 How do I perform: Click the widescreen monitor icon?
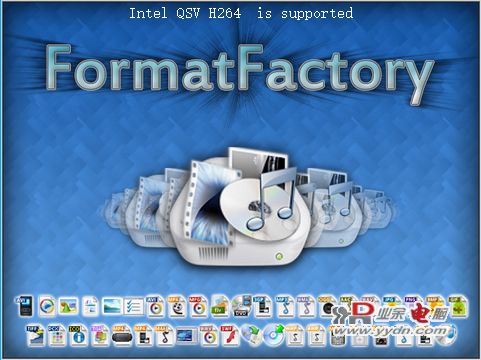coord(187,335)
